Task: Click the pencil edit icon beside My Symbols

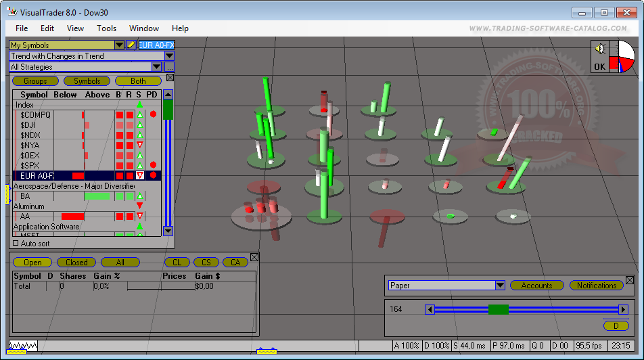Action: pos(131,45)
